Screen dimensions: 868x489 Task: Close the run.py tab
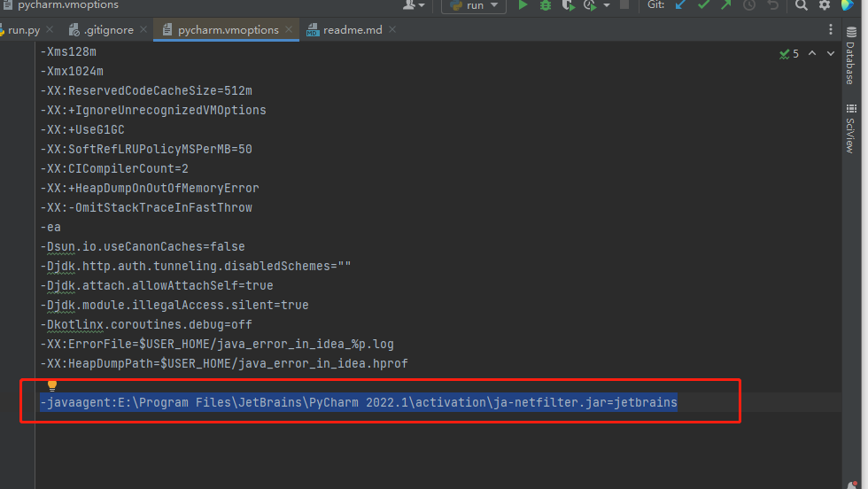point(50,29)
